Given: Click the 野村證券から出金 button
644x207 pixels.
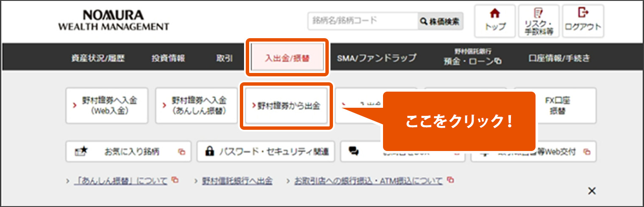Looking at the screenshot, I should coord(286,106).
